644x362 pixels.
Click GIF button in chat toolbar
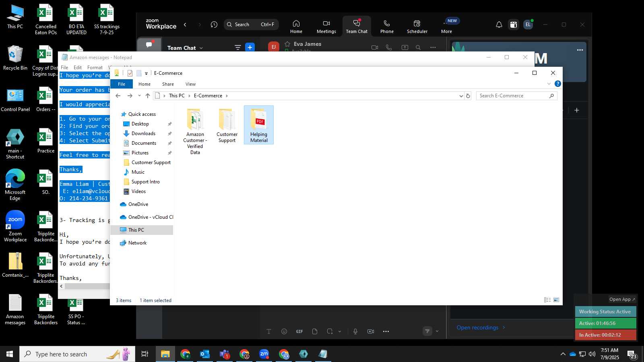click(x=299, y=331)
